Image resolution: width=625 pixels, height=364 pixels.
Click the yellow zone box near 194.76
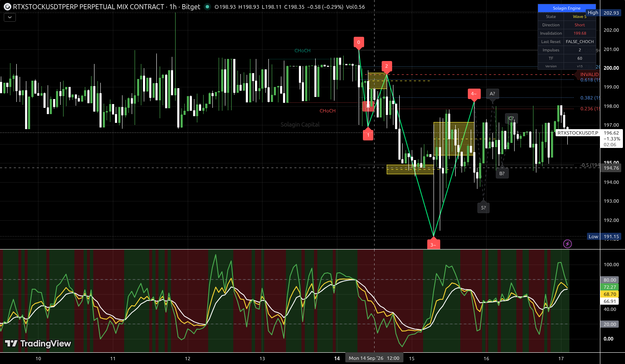click(410, 169)
